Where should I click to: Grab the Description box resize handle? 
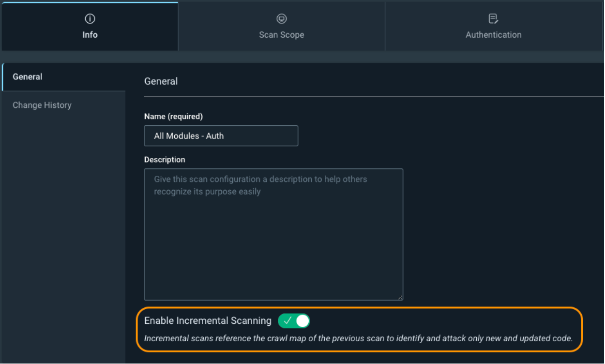pos(400,297)
